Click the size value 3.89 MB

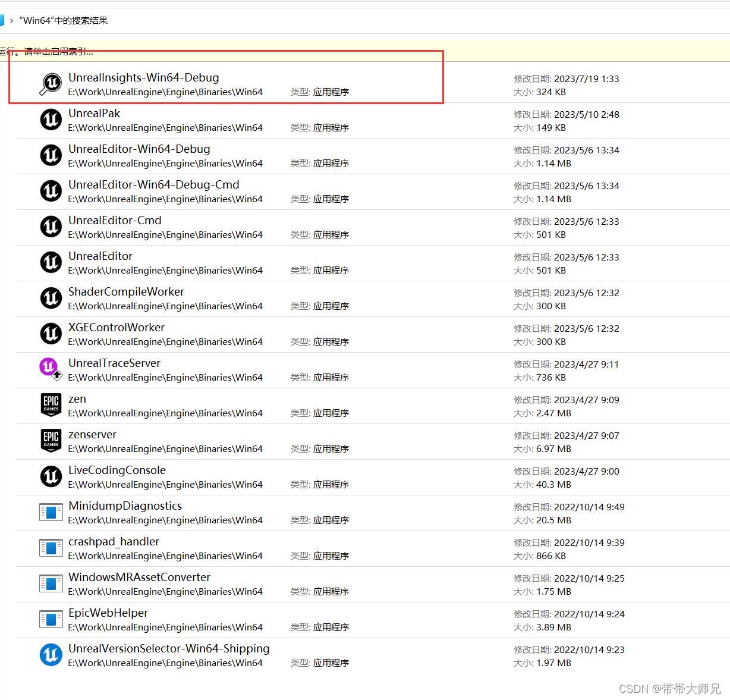tap(553, 627)
